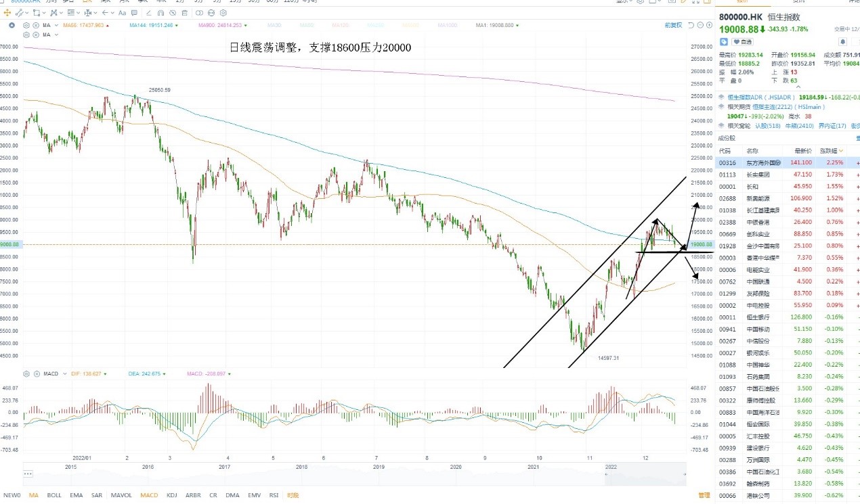
Task: Select the eraser tool in drawing toolbar
Action: 149,13
